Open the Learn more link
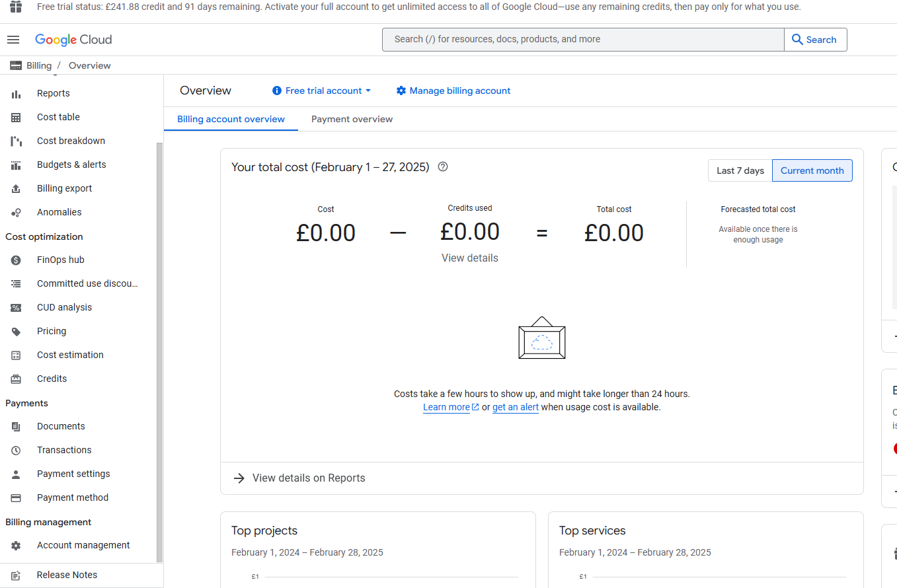The width and height of the screenshot is (897, 588). click(x=451, y=408)
